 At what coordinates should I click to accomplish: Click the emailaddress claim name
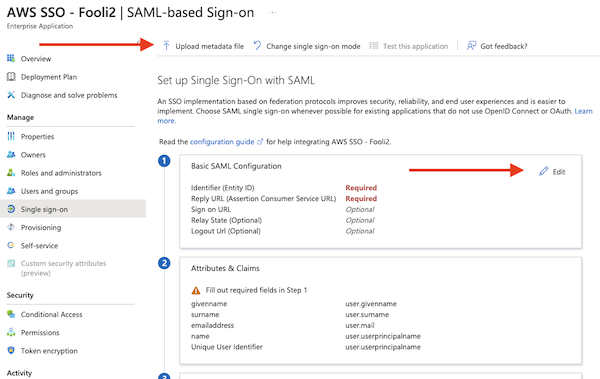click(x=212, y=325)
